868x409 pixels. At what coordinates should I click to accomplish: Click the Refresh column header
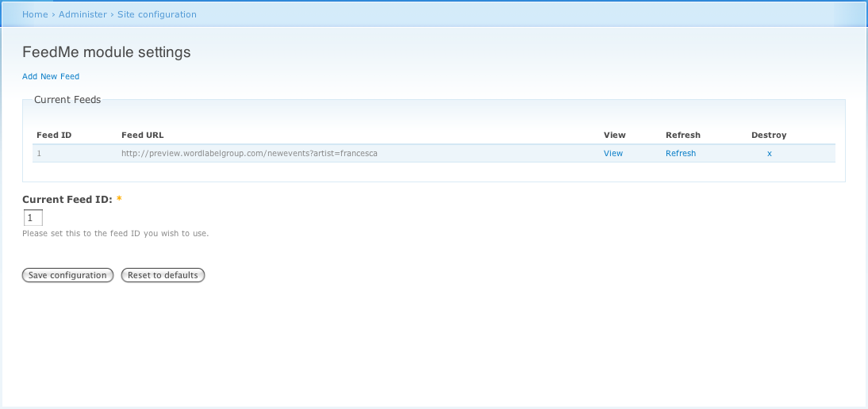(x=682, y=135)
